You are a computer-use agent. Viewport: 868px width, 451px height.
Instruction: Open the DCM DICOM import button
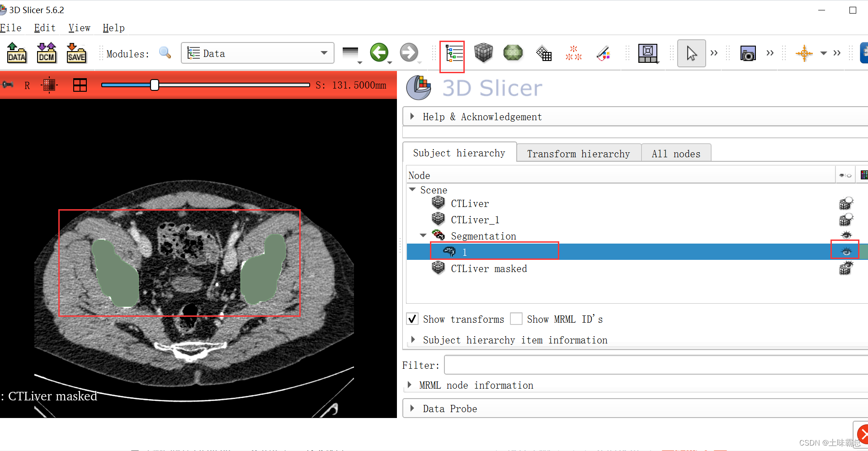(47, 53)
